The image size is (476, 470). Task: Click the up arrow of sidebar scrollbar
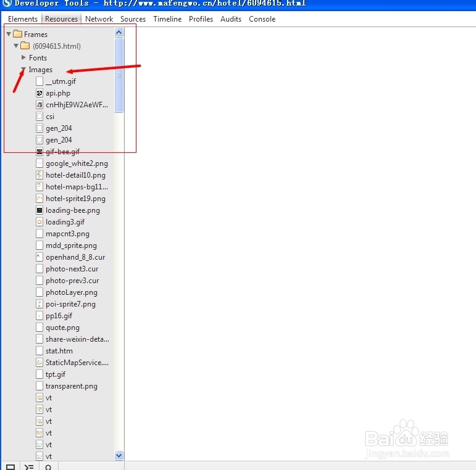click(x=119, y=32)
